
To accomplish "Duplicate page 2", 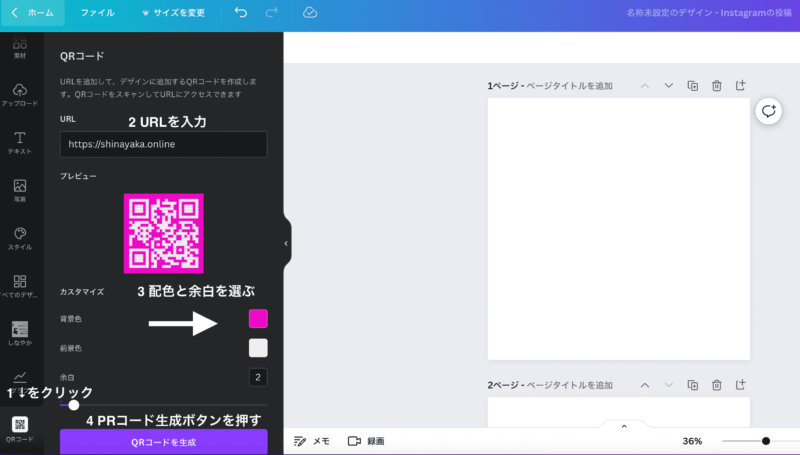I will [x=692, y=385].
